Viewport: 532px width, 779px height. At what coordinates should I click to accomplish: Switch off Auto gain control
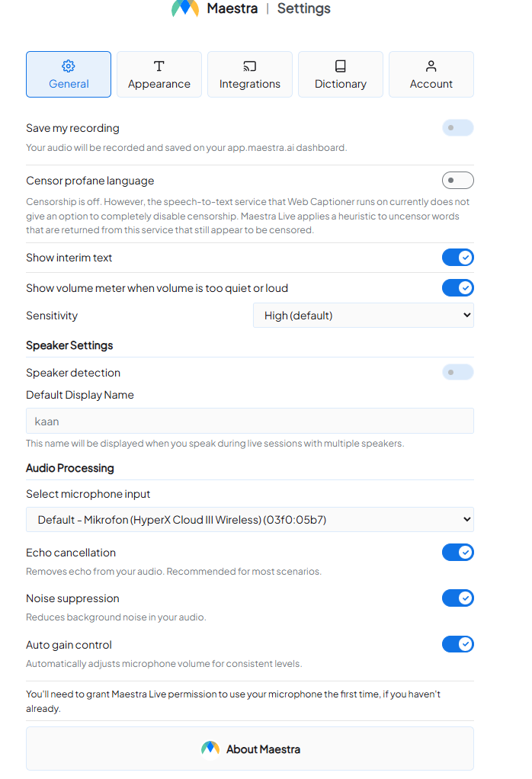457,645
